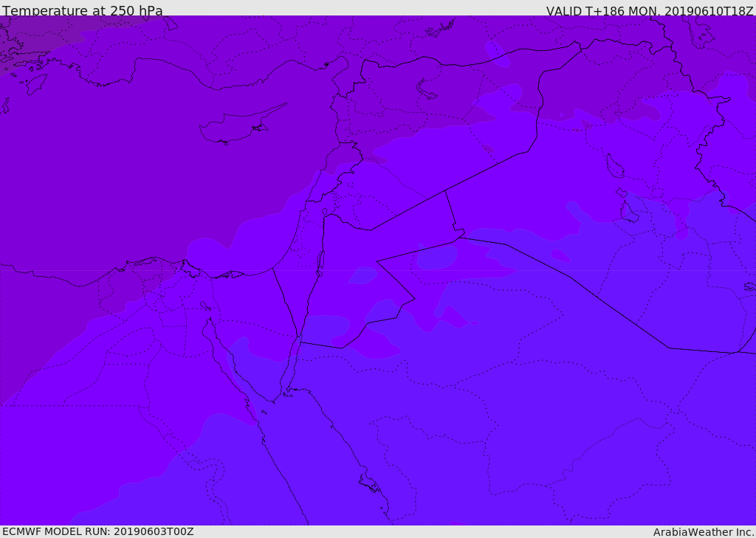The height and width of the screenshot is (538, 756).
Task: Click the Sea of Galilee outline
Action: (325, 212)
